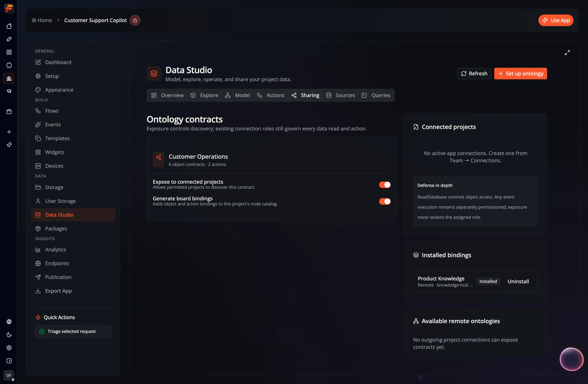
Task: Expand the left rail panel icon
Action: (x=9, y=361)
